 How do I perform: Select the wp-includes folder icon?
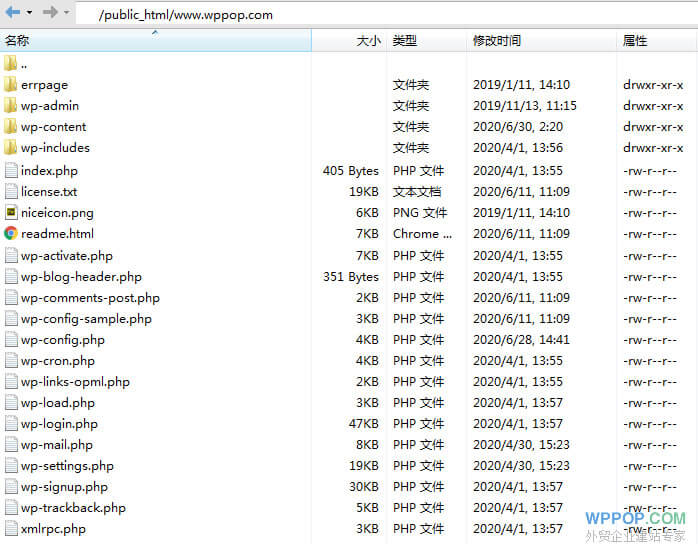coord(11,148)
